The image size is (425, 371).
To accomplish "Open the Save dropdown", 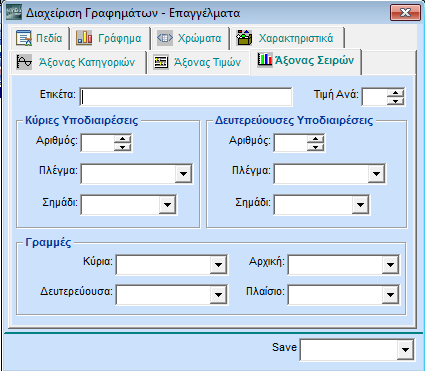I will tap(405, 350).
